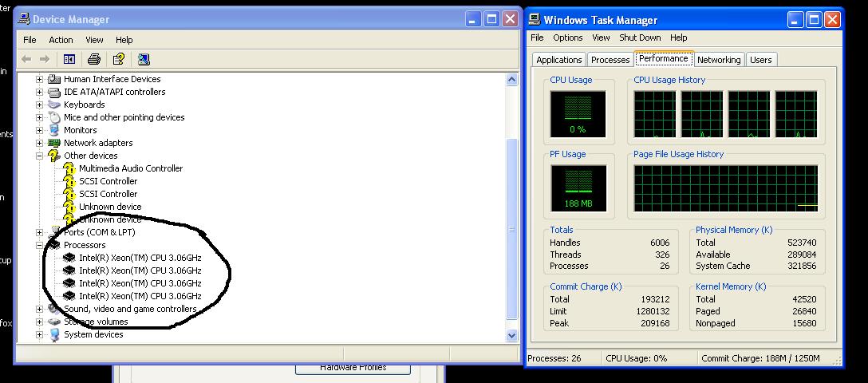Click the Device Manager vertical scrollbar thumb
This screenshot has width=868, height=383.
coord(512,229)
